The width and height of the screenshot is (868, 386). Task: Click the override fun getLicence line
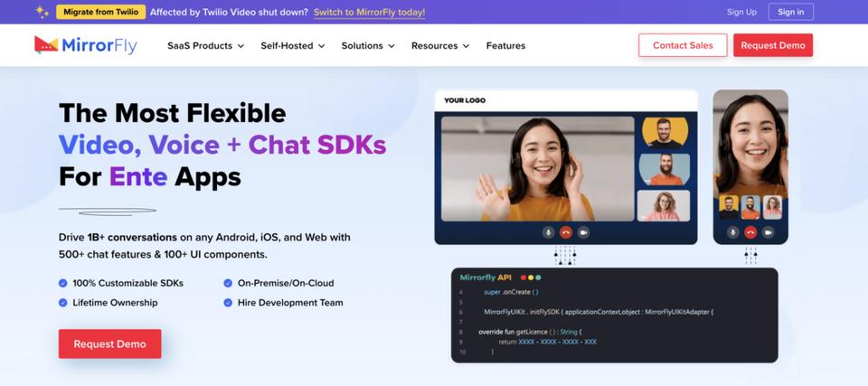point(531,332)
